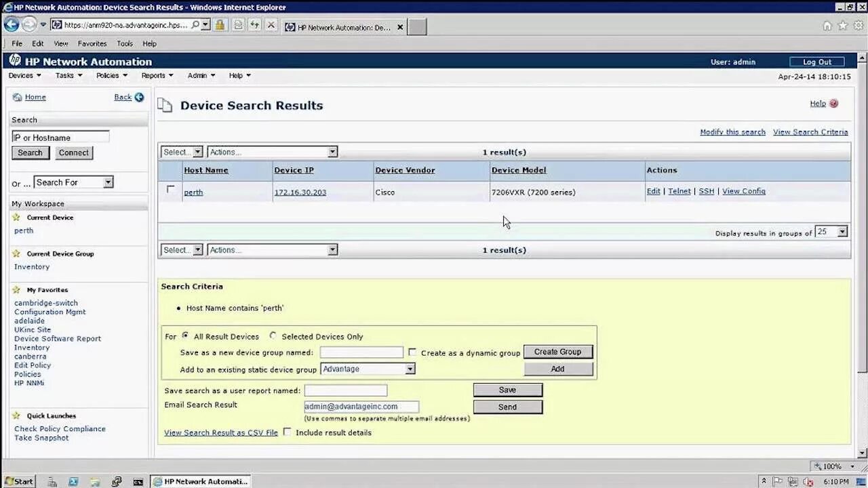This screenshot has height=488, width=868.
Task: Click the Take Snapshot quick launch
Action: coord(41,438)
